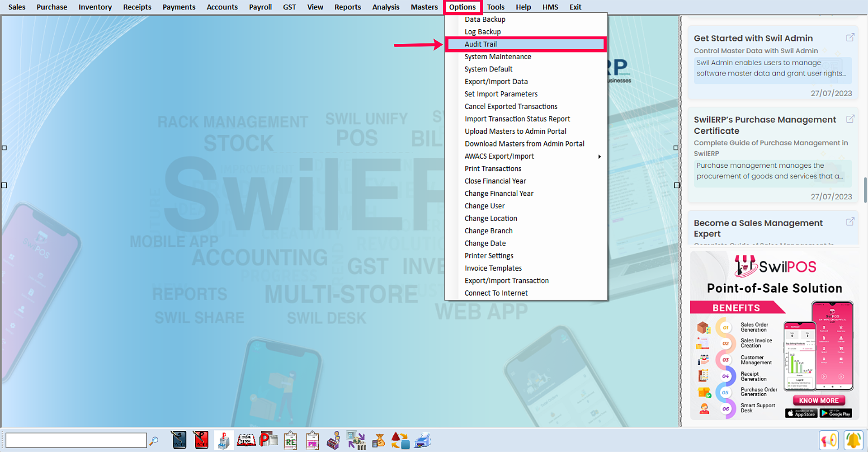Screen dimensions: 868x452
Task: Open the Accounts menu
Action: coord(222,7)
